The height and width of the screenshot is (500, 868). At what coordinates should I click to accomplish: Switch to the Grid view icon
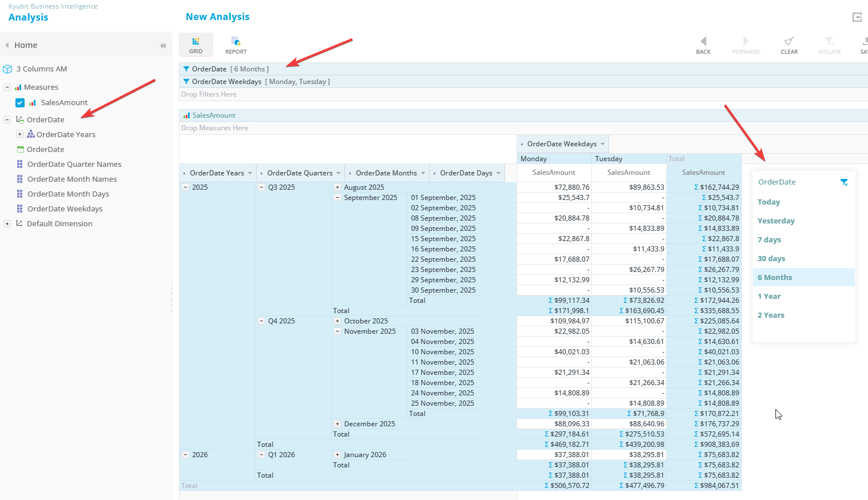196,42
